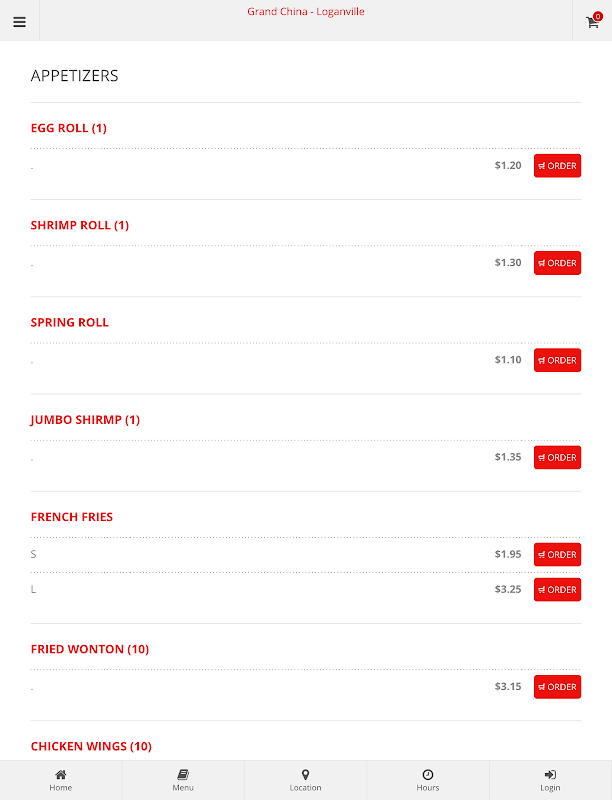Click the Grand China - Loganville title
The height and width of the screenshot is (800, 612).
[x=306, y=12]
